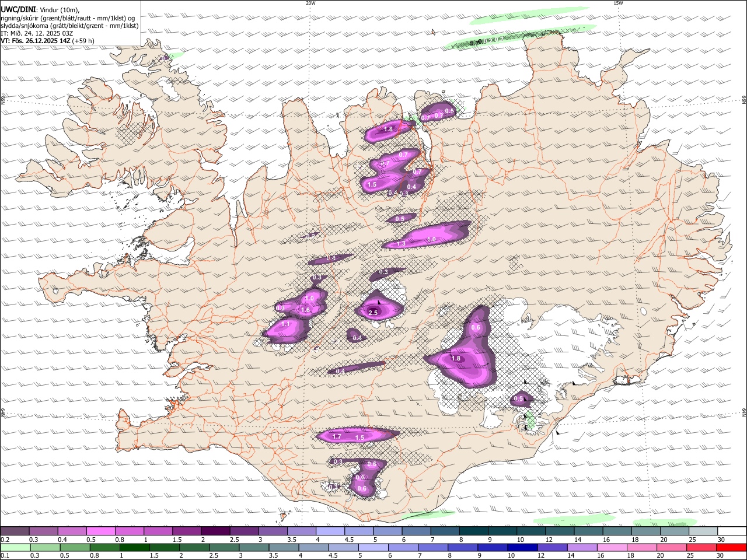Select the dark green rain swatch between 1 and 1.5
This screenshot has height=560, width=747.
(x=134, y=547)
